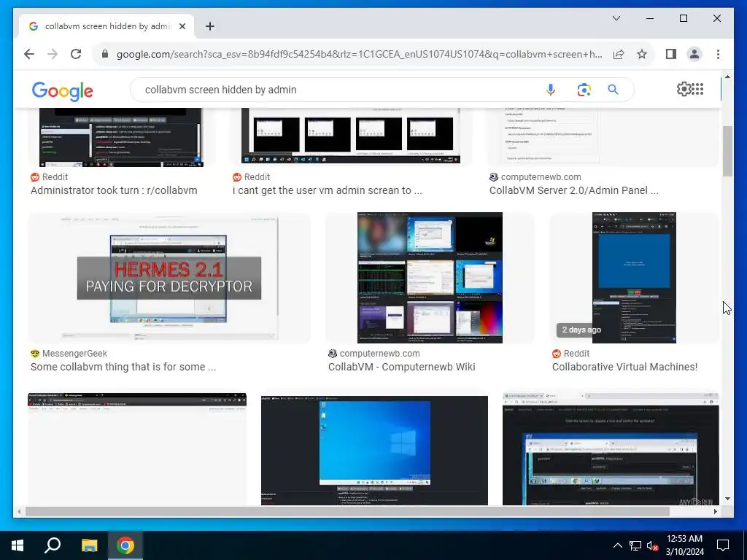Open 'CollabVM - Computernewb Wiki' link
Viewport: 747px width, 560px height.
[402, 367]
